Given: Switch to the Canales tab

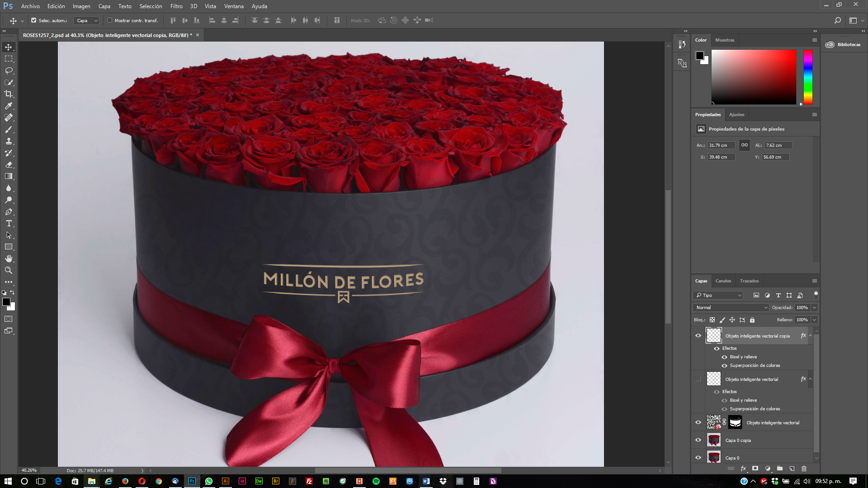Looking at the screenshot, I should point(723,281).
